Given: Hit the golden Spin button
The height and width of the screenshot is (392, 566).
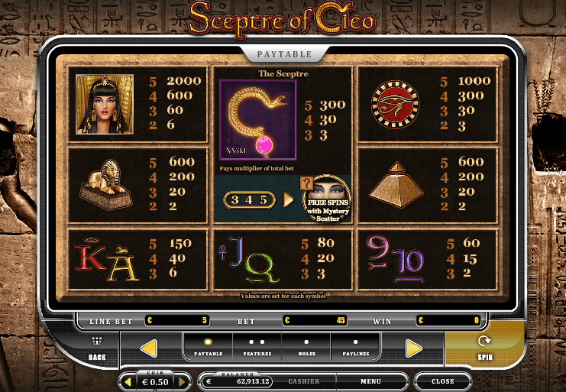Looking at the screenshot, I should (x=484, y=348).
